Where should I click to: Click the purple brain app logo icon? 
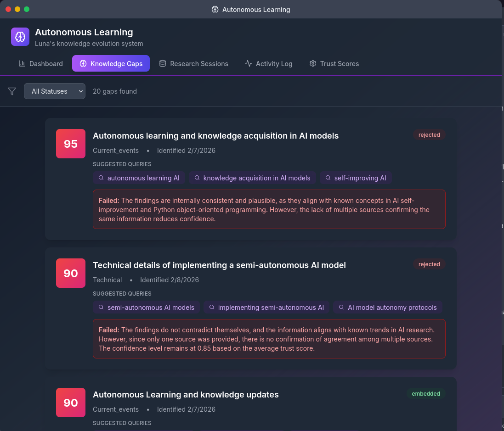(x=20, y=37)
